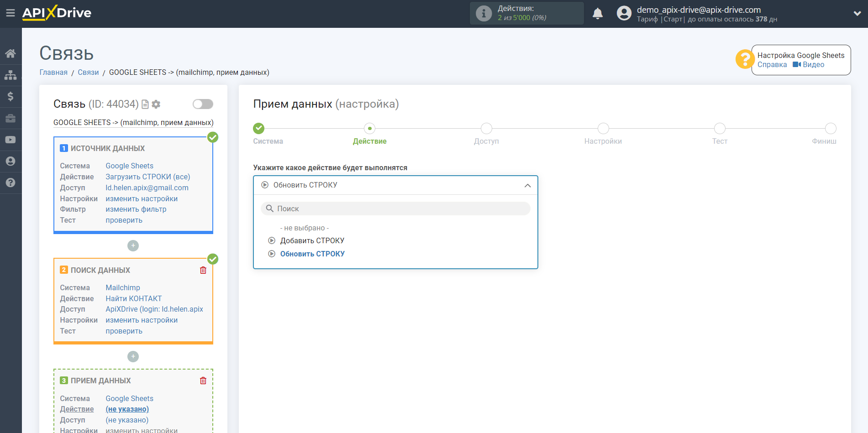Open the briefcase sidebar icon
868x433 pixels.
(11, 118)
